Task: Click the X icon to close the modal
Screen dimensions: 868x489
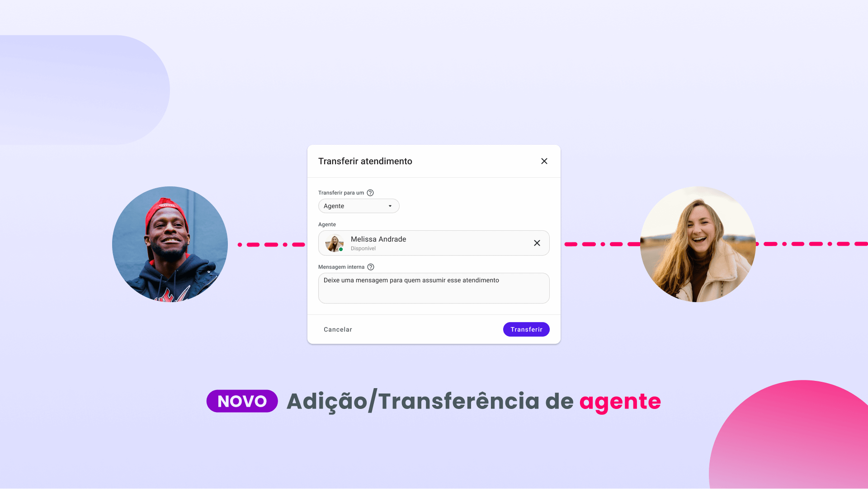Action: (x=544, y=161)
